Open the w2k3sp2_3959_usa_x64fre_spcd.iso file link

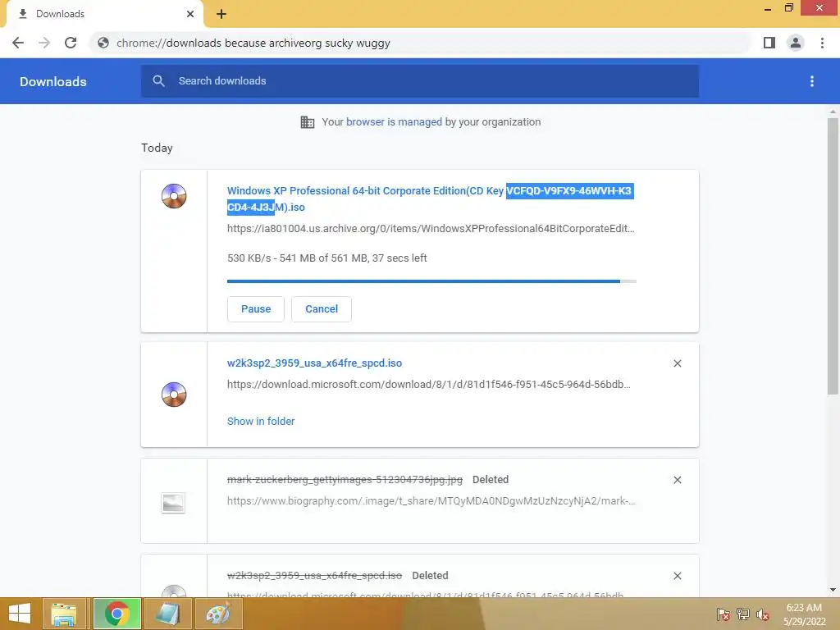pyautogui.click(x=314, y=363)
